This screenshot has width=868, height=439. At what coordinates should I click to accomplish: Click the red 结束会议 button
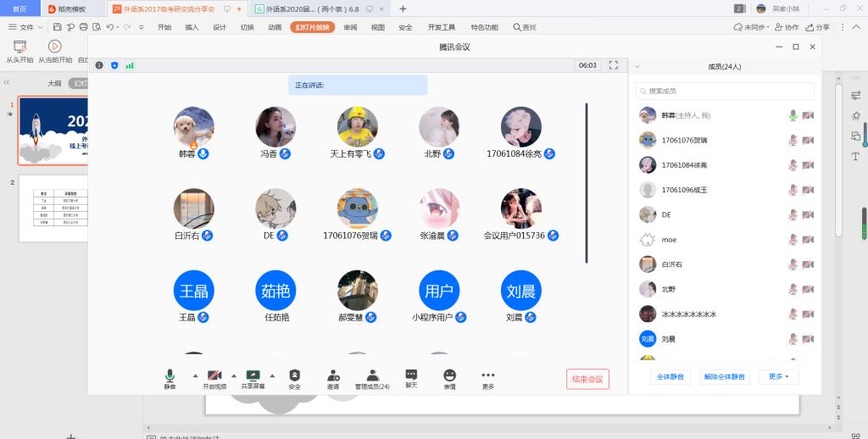(x=587, y=379)
